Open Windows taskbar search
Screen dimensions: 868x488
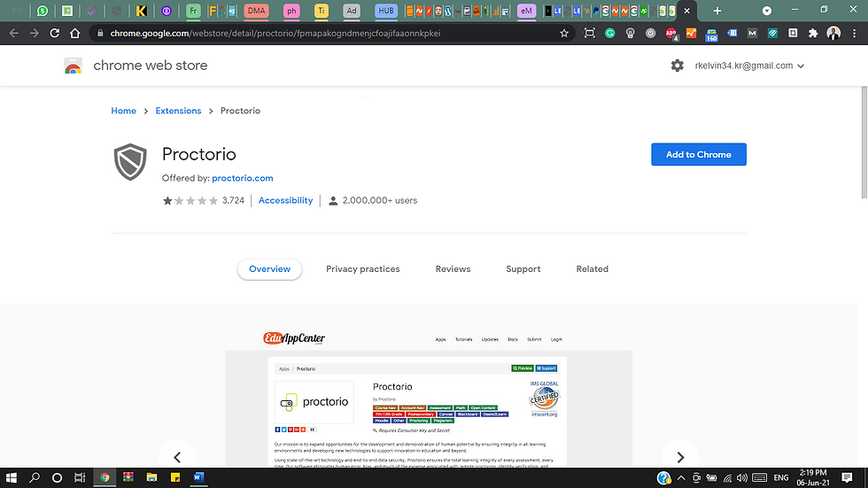35,477
